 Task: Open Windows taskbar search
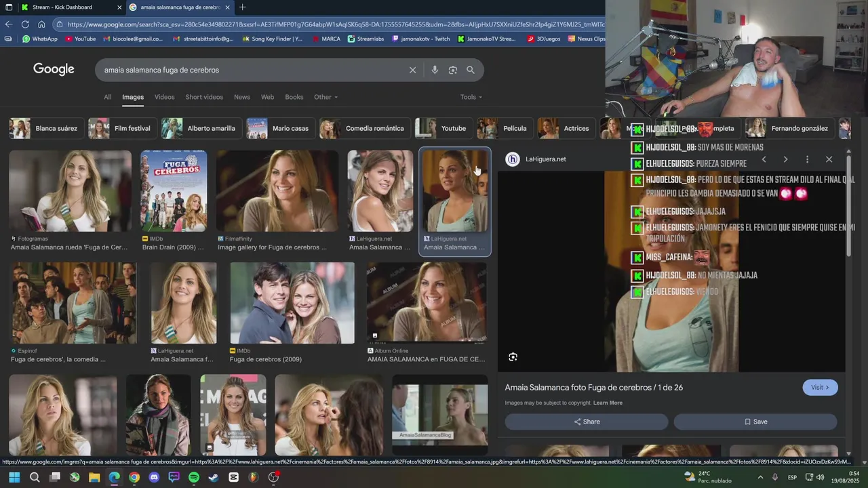tap(35, 477)
